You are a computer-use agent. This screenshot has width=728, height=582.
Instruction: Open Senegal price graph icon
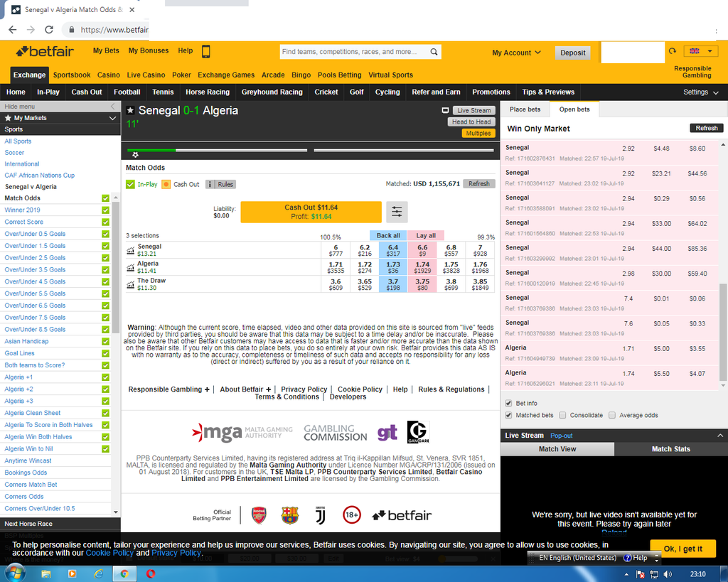tap(131, 251)
